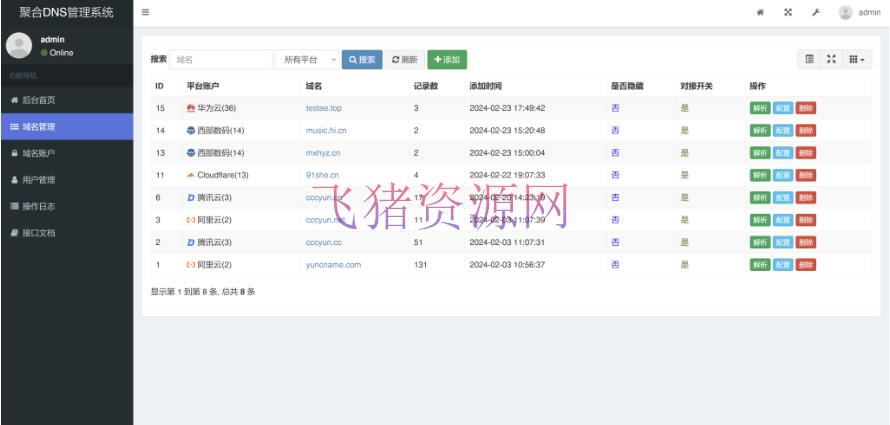The image size is (890, 425).
Task: Click the 刷新 refresh button
Action: 404,60
